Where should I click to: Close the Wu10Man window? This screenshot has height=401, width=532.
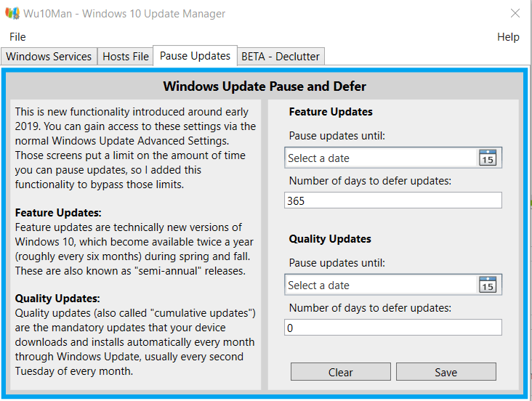[x=515, y=14]
